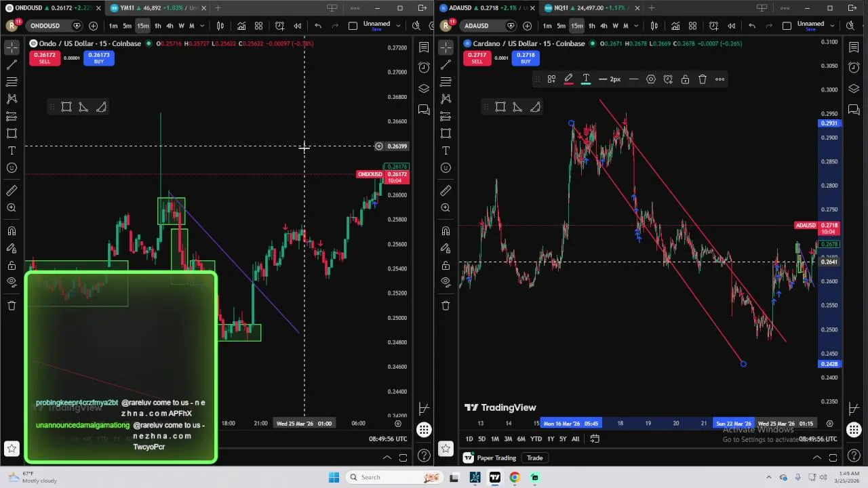
Task: Click SELL 0.26172 button on Ondo chart
Action: pyautogui.click(x=44, y=58)
